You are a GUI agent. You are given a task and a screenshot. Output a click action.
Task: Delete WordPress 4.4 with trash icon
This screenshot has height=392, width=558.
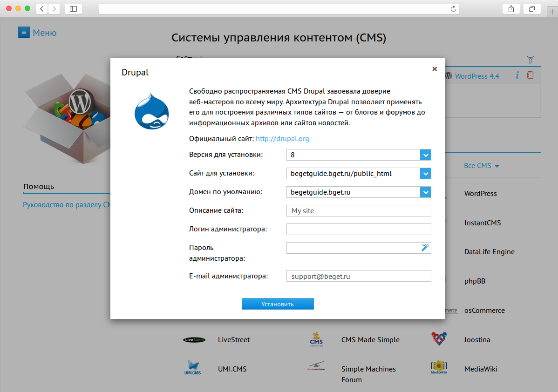tap(530, 75)
